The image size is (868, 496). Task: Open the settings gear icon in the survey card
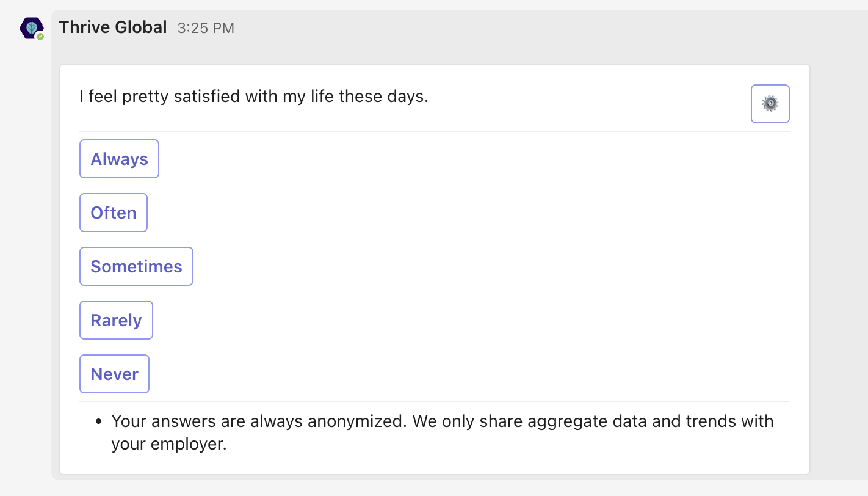(770, 104)
